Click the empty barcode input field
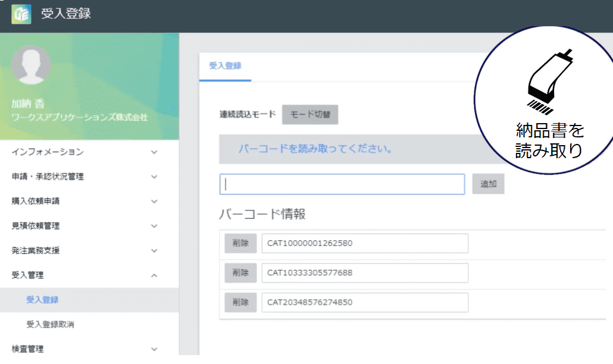Image resolution: width=613 pixels, height=364 pixels. pos(342,184)
